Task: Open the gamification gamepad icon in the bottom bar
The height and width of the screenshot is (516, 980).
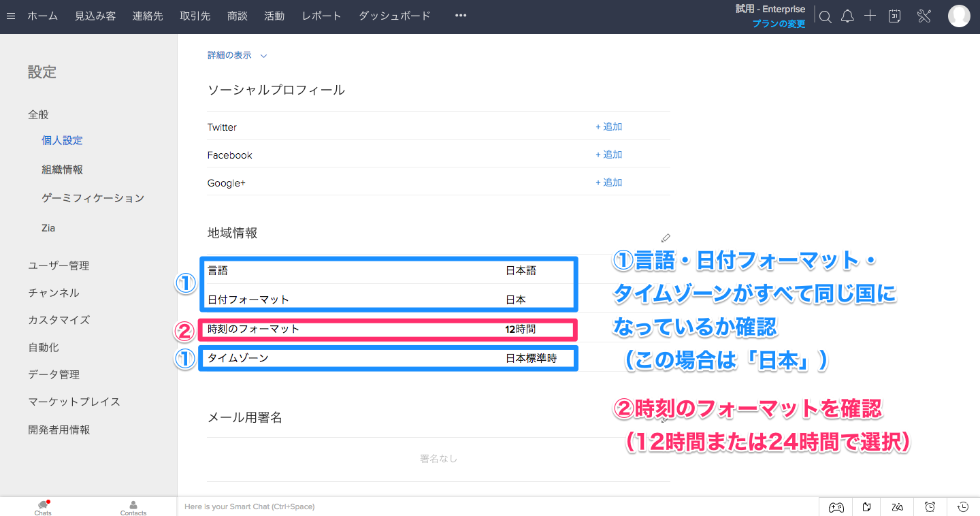Action: (836, 506)
